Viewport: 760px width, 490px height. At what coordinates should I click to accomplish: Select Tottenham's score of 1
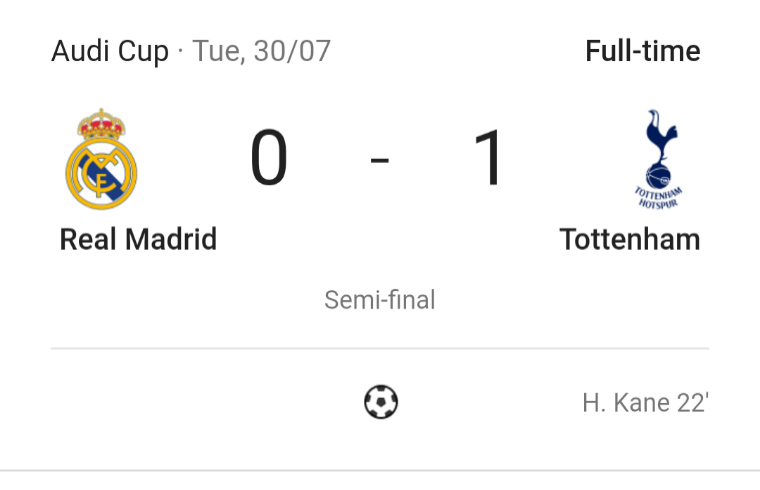[x=490, y=160]
